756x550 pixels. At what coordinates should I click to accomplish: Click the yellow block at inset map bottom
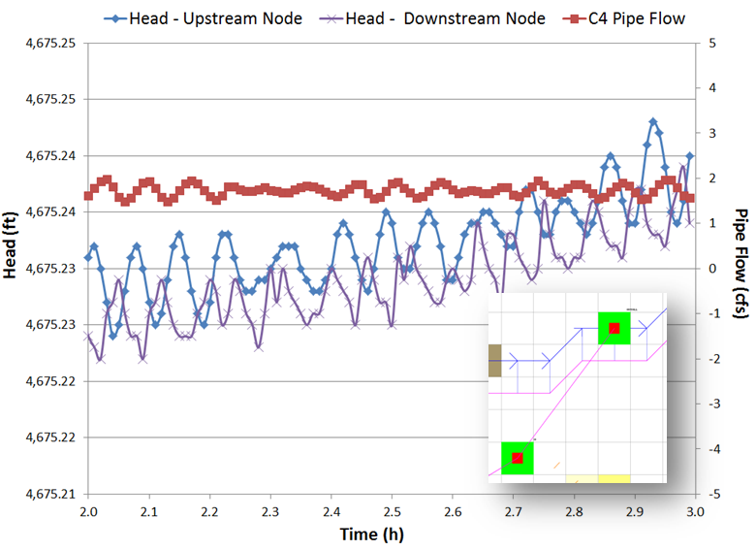pos(614,478)
